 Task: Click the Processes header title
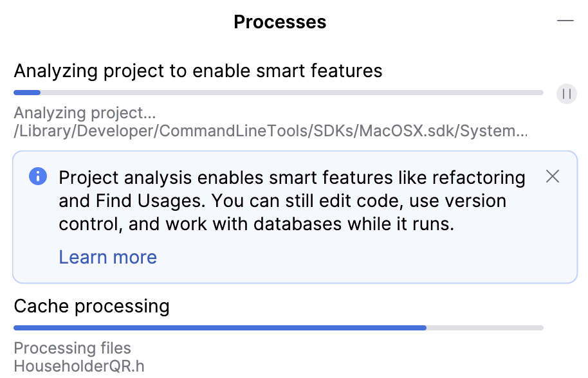point(280,21)
